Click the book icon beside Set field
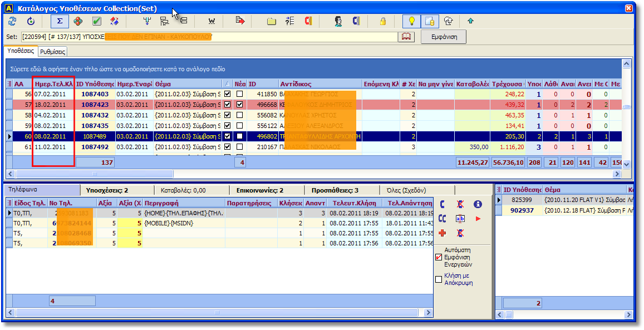644x330 pixels. point(406,37)
